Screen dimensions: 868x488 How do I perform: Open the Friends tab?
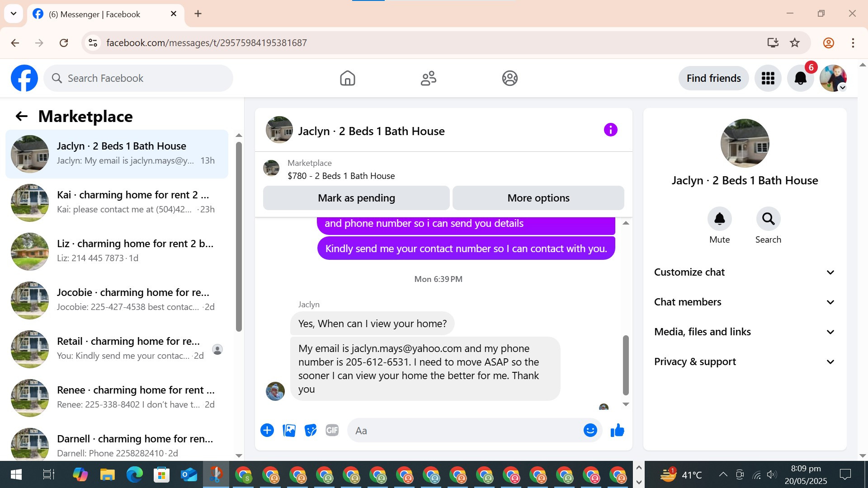pyautogui.click(x=428, y=78)
